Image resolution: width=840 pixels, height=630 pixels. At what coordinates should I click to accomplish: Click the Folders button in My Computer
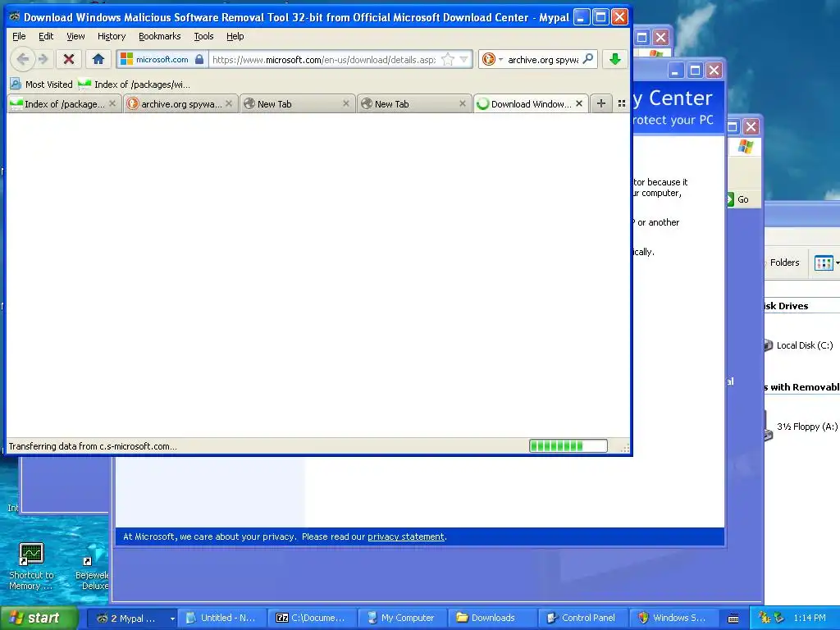click(783, 262)
